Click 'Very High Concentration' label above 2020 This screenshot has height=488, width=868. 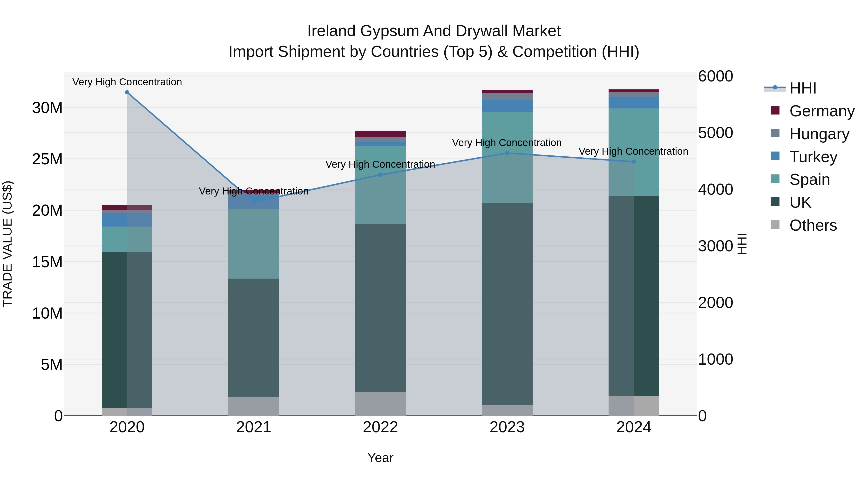(127, 82)
